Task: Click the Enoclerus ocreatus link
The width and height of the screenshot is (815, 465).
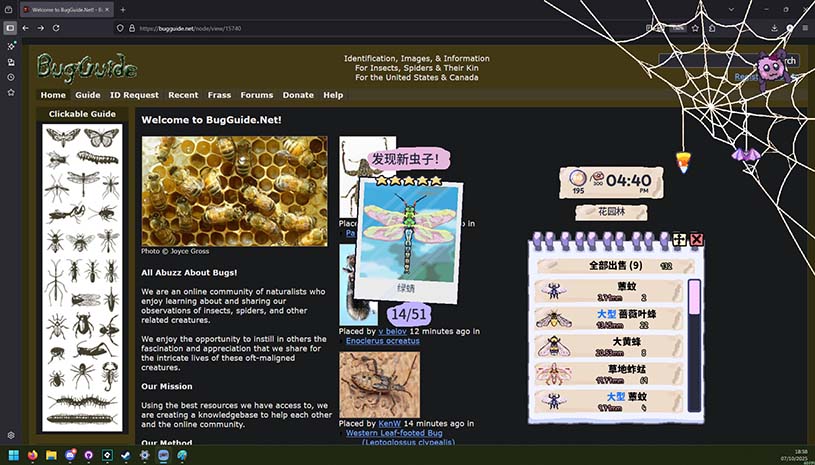Action: click(383, 341)
